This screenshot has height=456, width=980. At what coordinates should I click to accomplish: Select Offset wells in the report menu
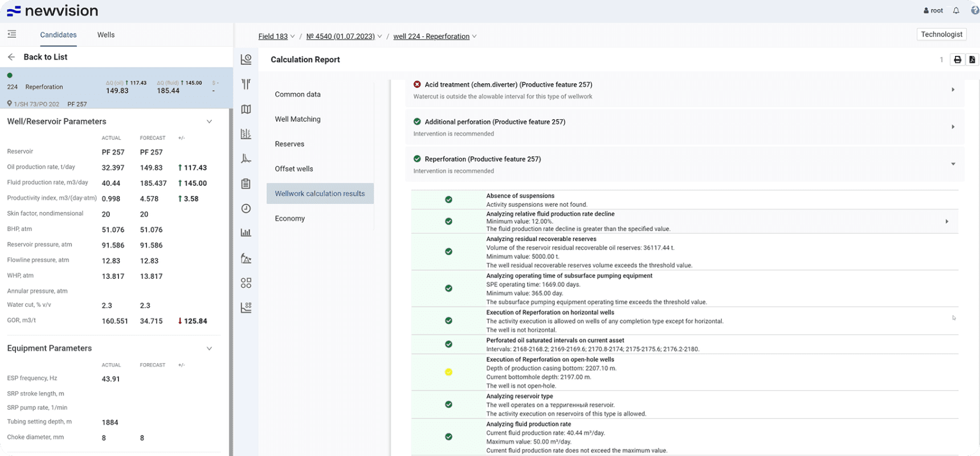click(x=293, y=169)
